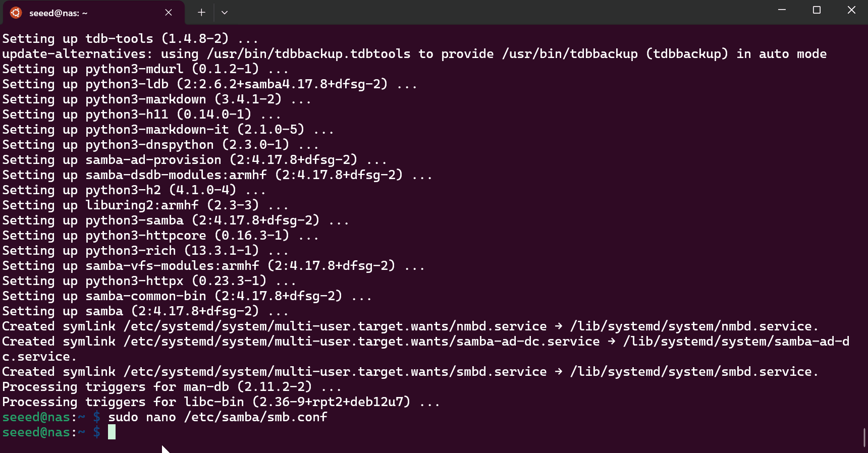Open a new terminal tab
868x453 pixels.
click(x=201, y=13)
